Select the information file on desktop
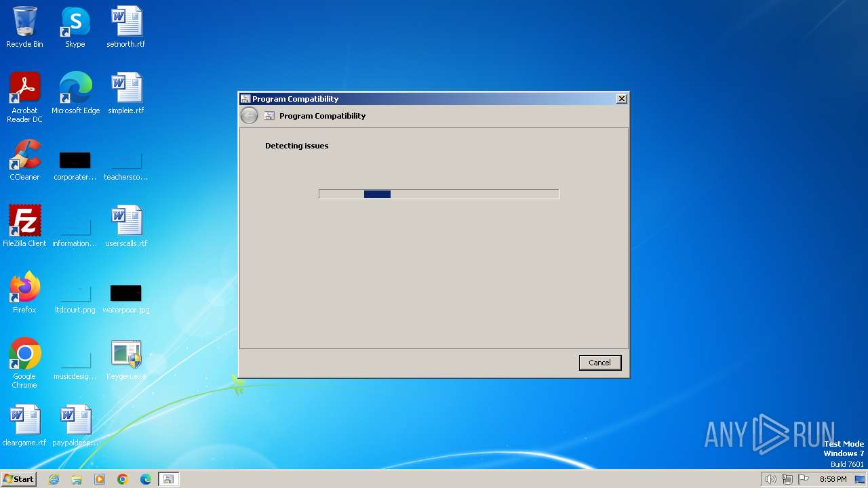The image size is (868, 488). (75, 232)
